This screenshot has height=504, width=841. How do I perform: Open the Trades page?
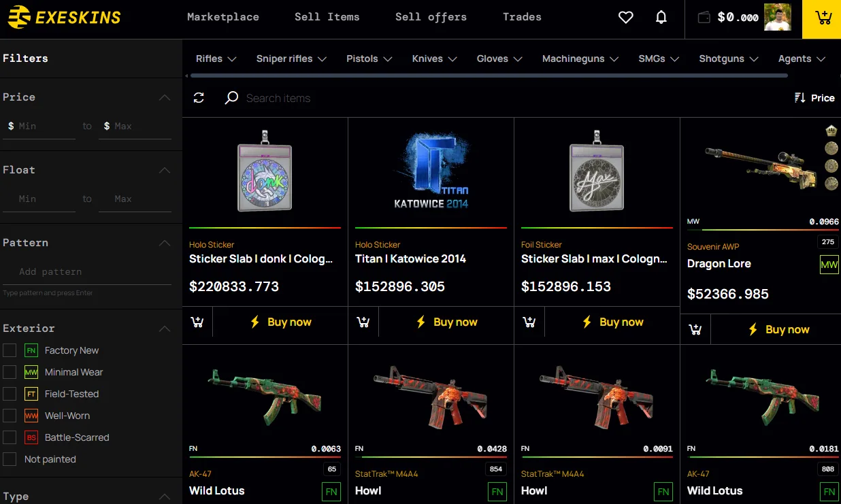(522, 17)
